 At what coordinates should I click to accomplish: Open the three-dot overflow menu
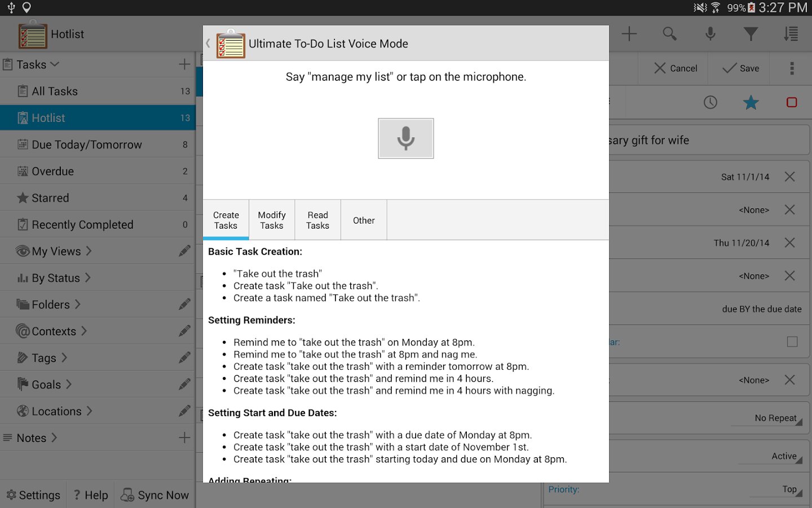coord(792,68)
